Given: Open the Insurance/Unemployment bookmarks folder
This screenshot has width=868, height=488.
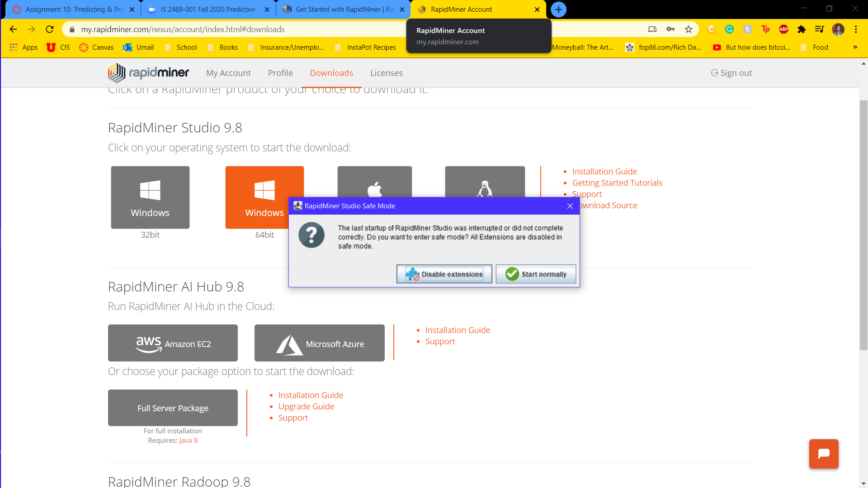Looking at the screenshot, I should click(286, 47).
